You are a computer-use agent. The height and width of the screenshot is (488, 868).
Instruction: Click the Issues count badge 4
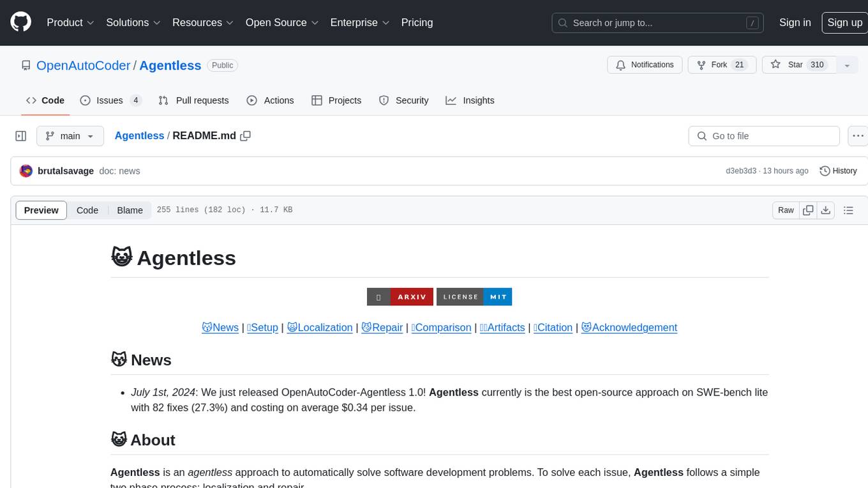click(x=135, y=100)
